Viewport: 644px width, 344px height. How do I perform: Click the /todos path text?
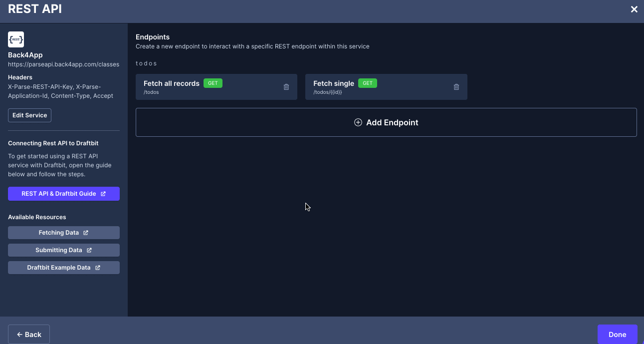coord(151,92)
